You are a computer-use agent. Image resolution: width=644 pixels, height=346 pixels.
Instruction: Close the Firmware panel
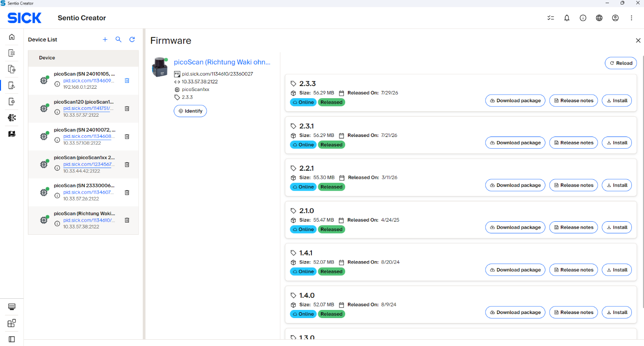pos(638,41)
